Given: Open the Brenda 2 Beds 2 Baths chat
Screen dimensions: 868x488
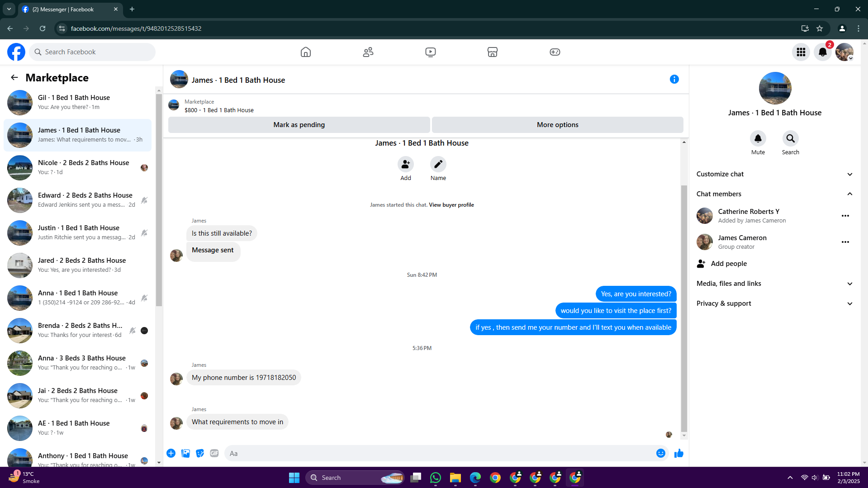Looking at the screenshot, I should click(78, 331).
